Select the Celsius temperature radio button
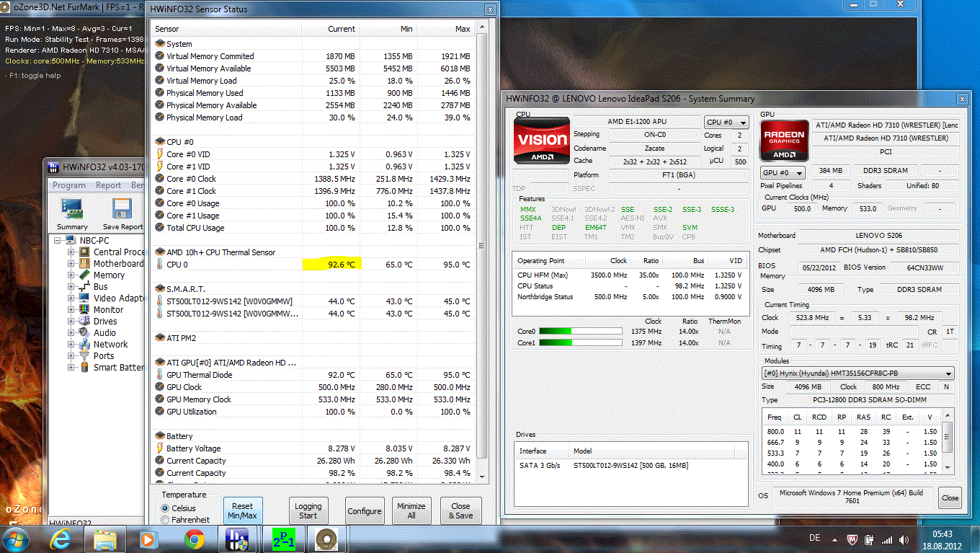This screenshot has height=553, width=980. (166, 508)
